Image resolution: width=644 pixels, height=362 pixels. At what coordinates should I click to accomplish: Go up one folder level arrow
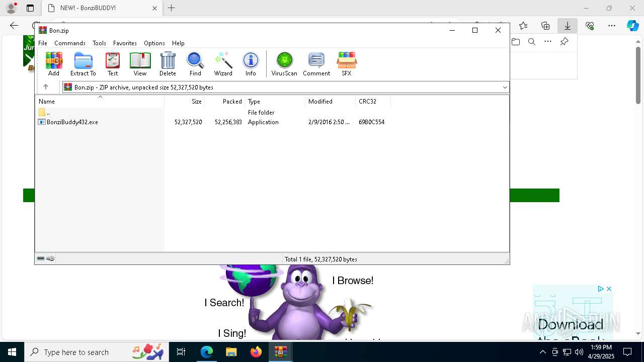(46, 87)
